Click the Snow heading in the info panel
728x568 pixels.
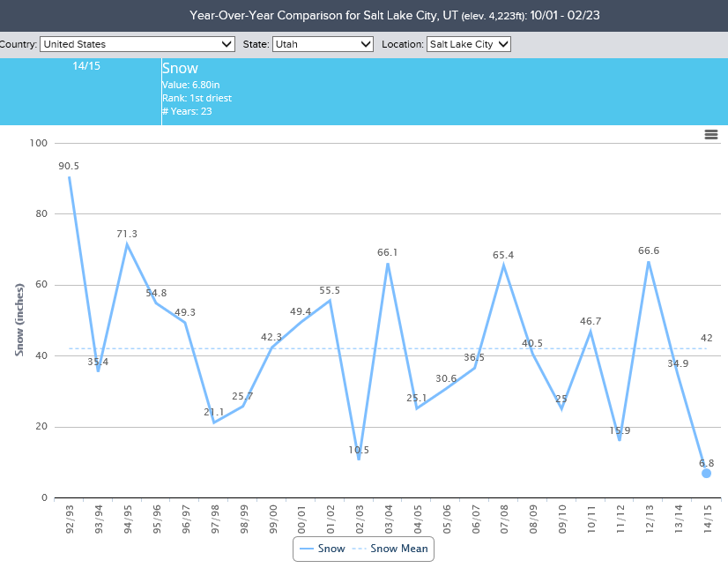pyautogui.click(x=180, y=68)
